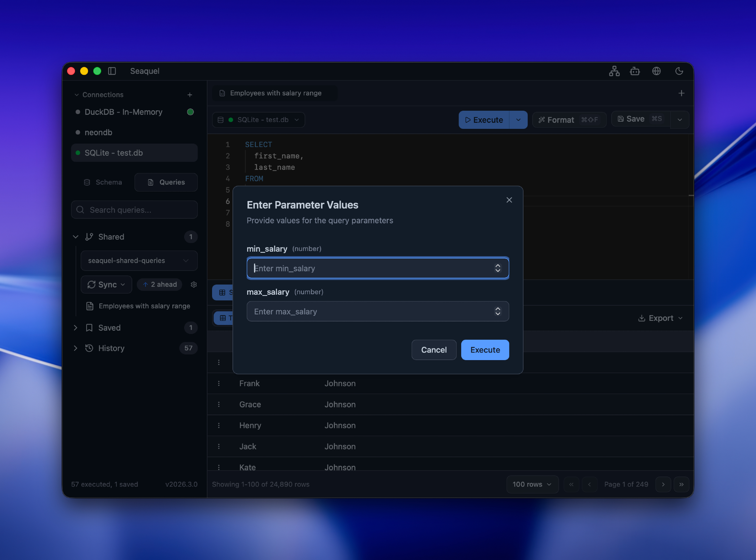Close the parameter values dialog

[509, 200]
